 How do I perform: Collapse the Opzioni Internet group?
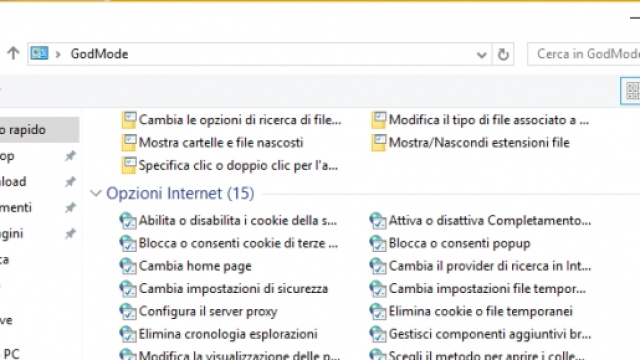click(96, 193)
